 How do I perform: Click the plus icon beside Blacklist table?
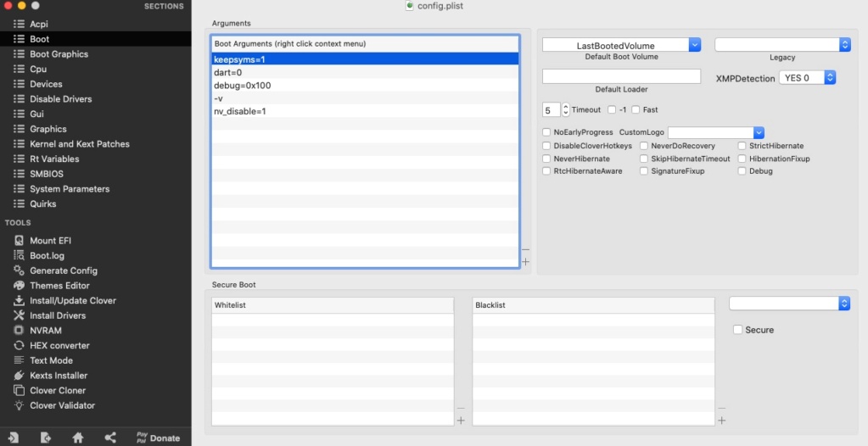[x=722, y=421]
